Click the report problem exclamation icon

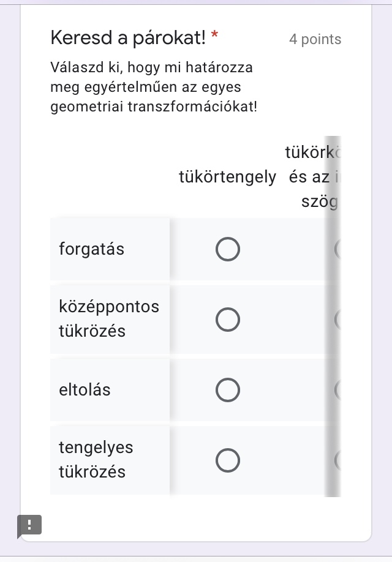point(29,525)
